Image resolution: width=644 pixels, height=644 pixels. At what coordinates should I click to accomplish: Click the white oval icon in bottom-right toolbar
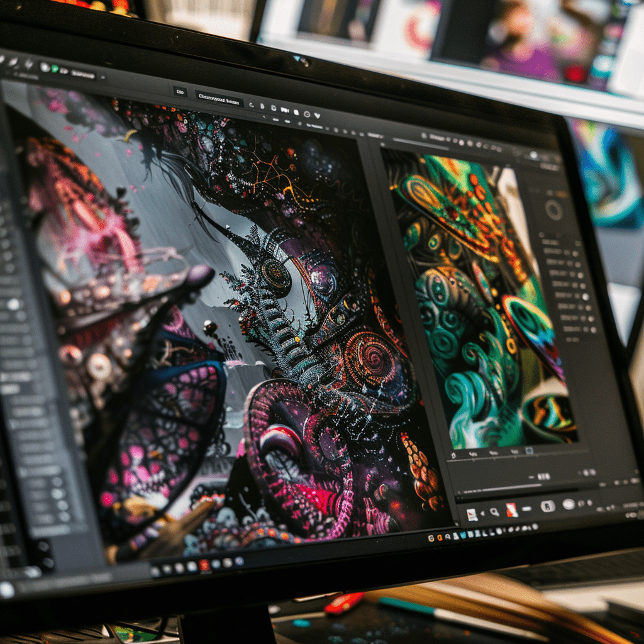(569, 504)
